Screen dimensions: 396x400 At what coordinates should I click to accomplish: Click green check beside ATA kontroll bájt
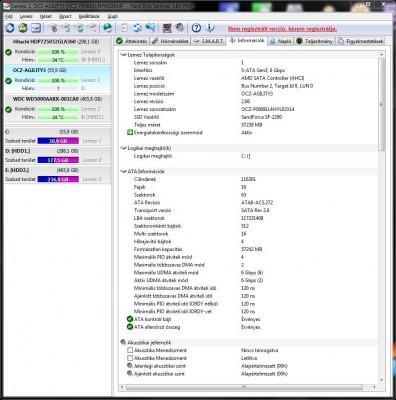(130, 319)
